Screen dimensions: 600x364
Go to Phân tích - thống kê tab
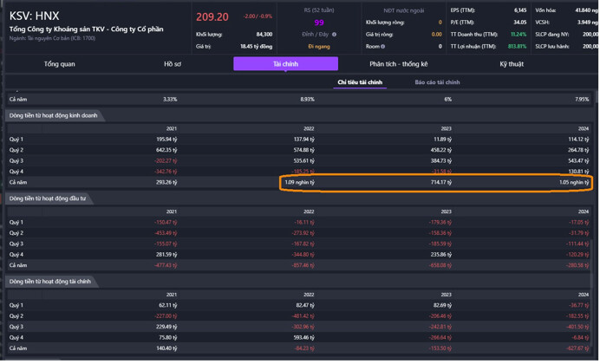398,64
